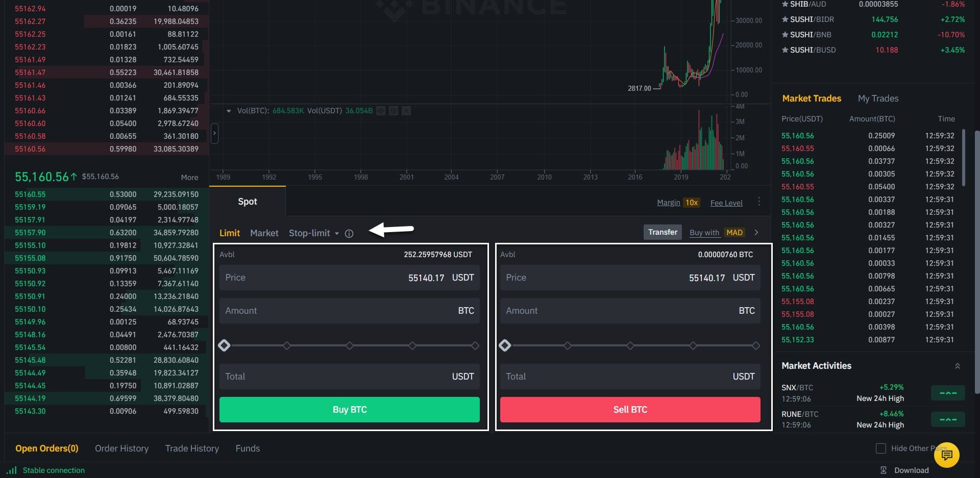
Task: Open the Trade History tab
Action: tap(192, 448)
